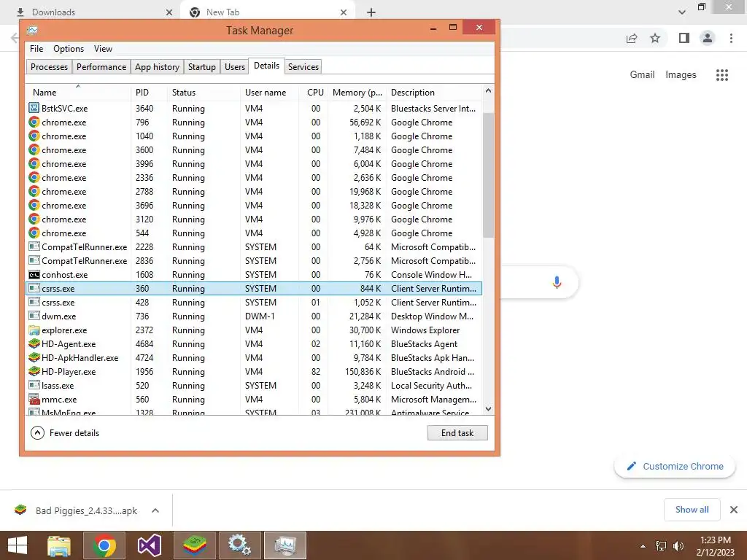
Task: Open Visual Studio from the taskbar
Action: click(x=149, y=545)
